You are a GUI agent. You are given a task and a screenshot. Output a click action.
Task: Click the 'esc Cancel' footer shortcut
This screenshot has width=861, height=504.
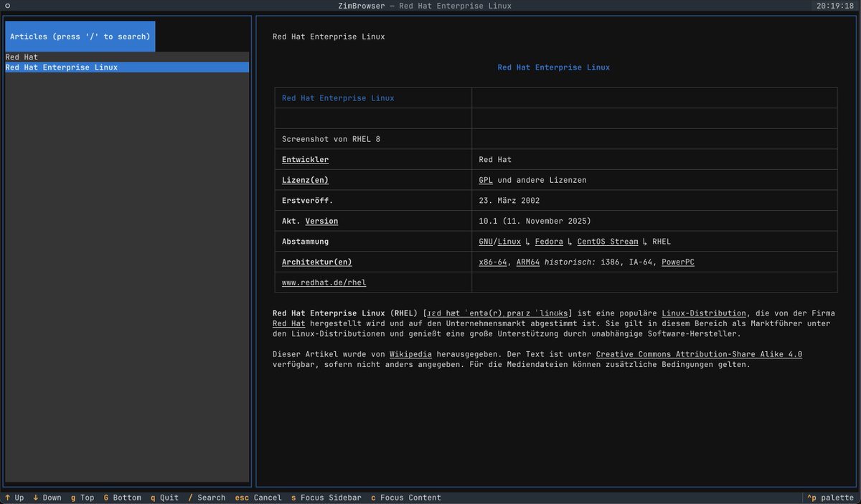258,498
